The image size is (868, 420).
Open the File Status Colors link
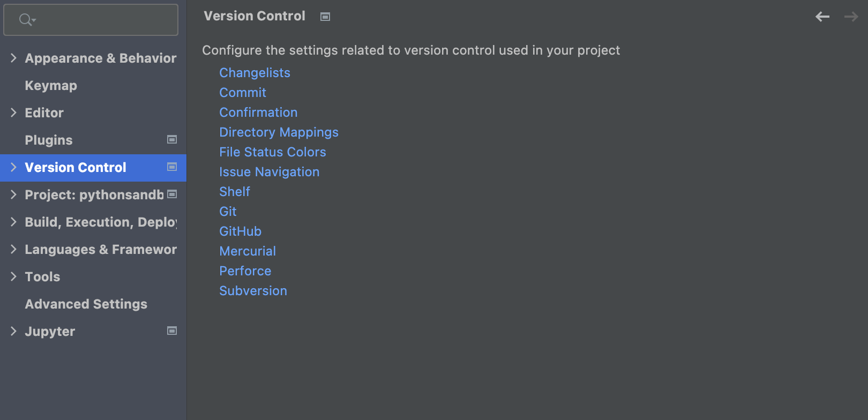(272, 152)
